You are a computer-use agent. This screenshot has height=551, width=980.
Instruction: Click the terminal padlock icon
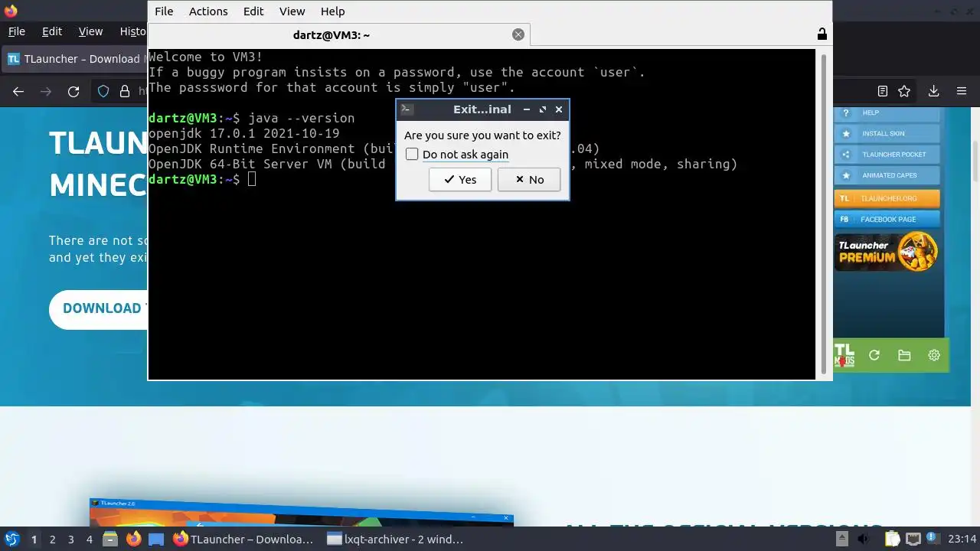822,34
